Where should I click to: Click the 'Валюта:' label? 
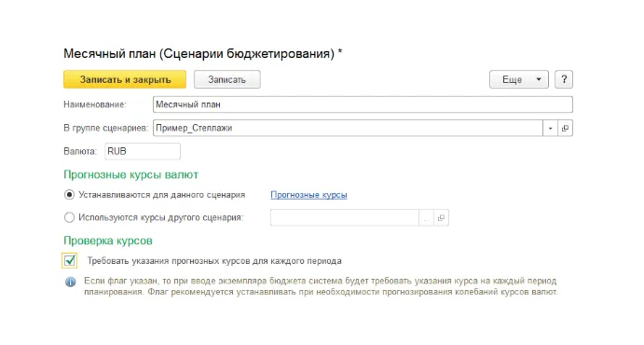80,151
